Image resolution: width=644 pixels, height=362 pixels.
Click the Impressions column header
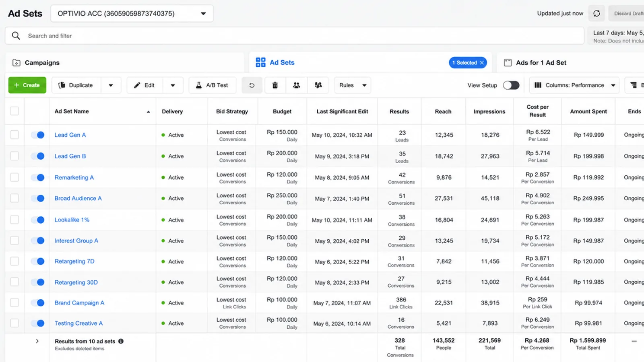click(489, 111)
